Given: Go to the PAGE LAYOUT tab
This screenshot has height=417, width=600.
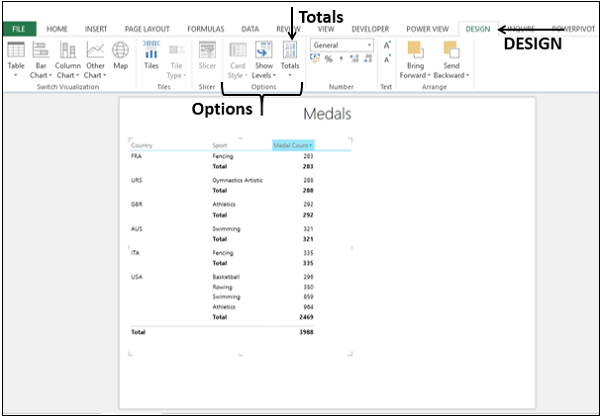Looking at the screenshot, I should [152, 29].
